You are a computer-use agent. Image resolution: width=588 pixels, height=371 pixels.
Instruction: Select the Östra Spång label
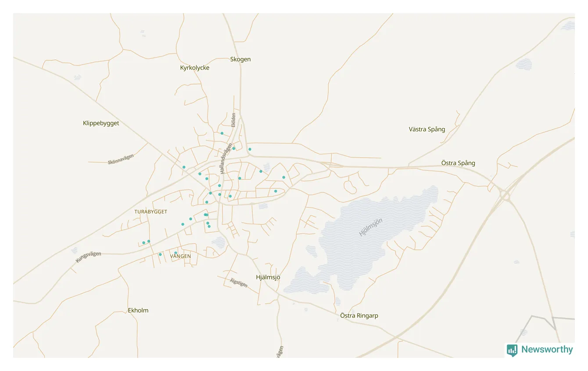point(458,163)
